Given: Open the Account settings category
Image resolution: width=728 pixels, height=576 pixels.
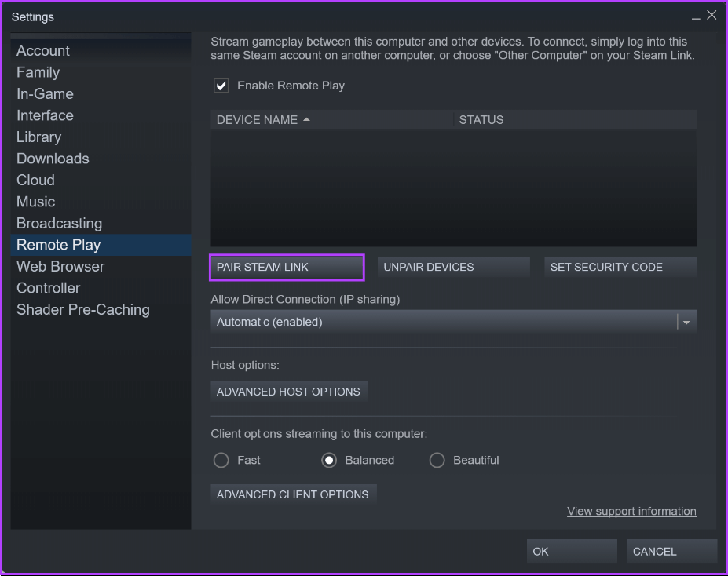Looking at the screenshot, I should pos(101,50).
